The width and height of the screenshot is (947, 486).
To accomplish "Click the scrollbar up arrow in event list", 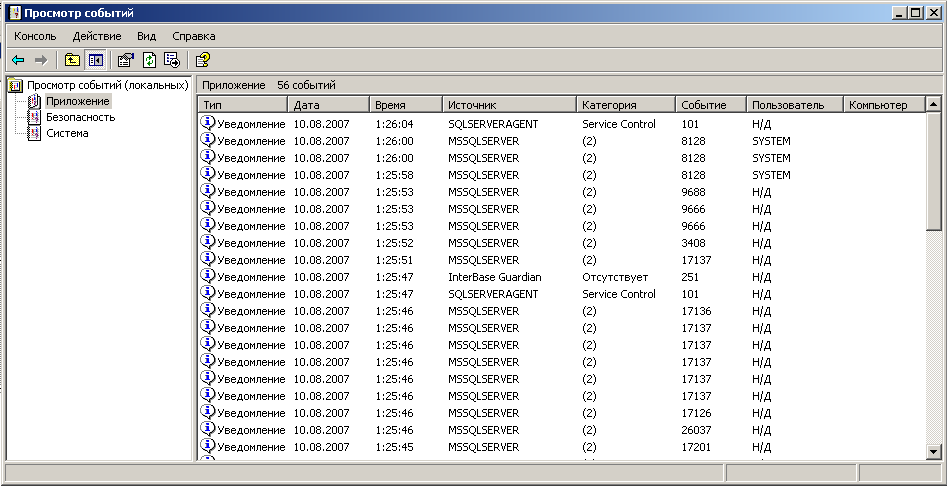I will [x=933, y=105].
